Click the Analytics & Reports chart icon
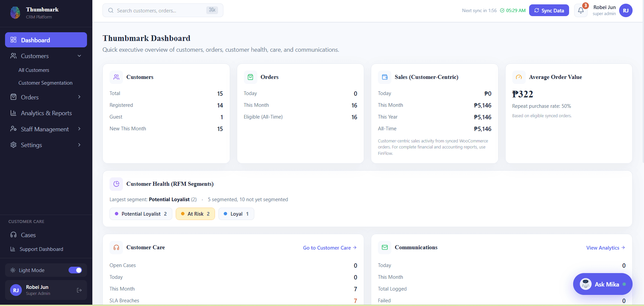Viewport: 644px width, 306px height. (x=13, y=113)
